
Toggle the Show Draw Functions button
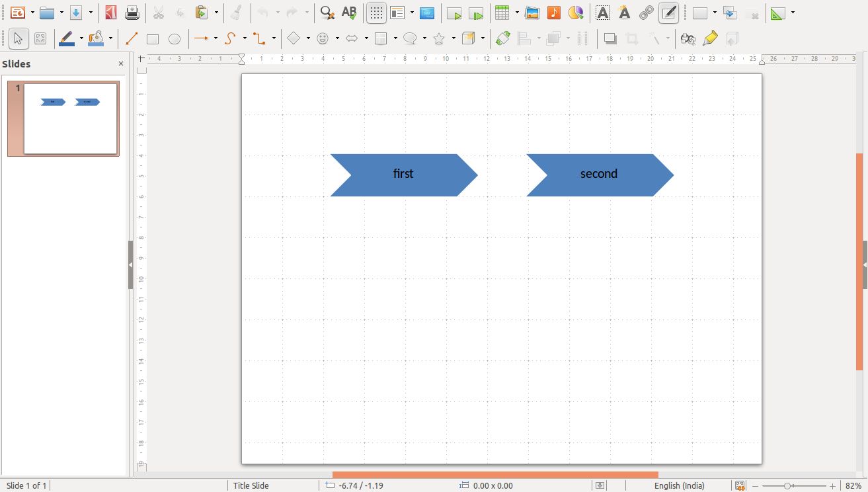pos(669,13)
